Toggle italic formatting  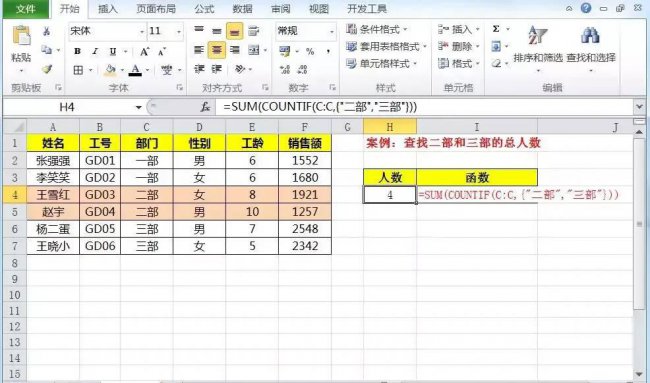pyautogui.click(x=95, y=51)
